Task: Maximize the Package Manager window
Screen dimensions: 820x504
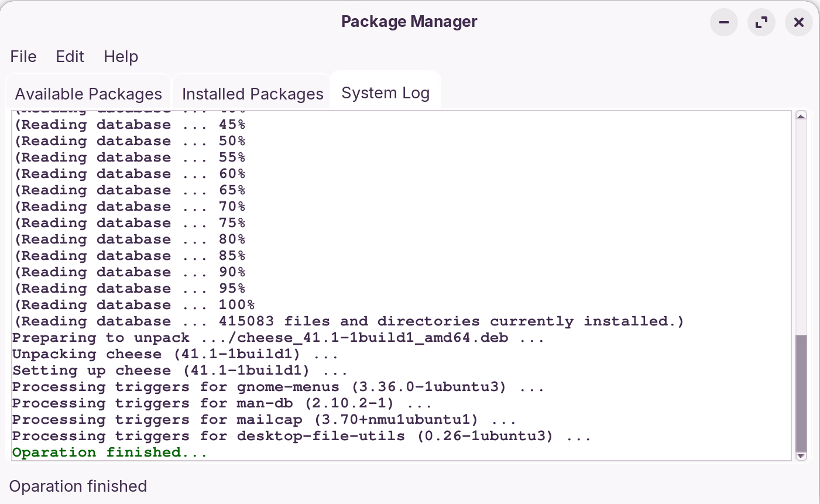Action: pos(761,22)
